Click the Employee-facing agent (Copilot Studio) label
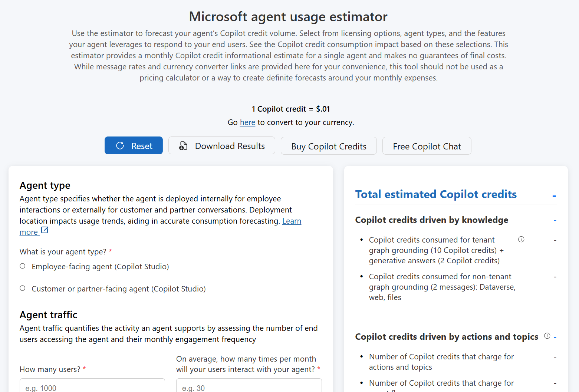Image resolution: width=579 pixels, height=392 pixels. point(100,267)
